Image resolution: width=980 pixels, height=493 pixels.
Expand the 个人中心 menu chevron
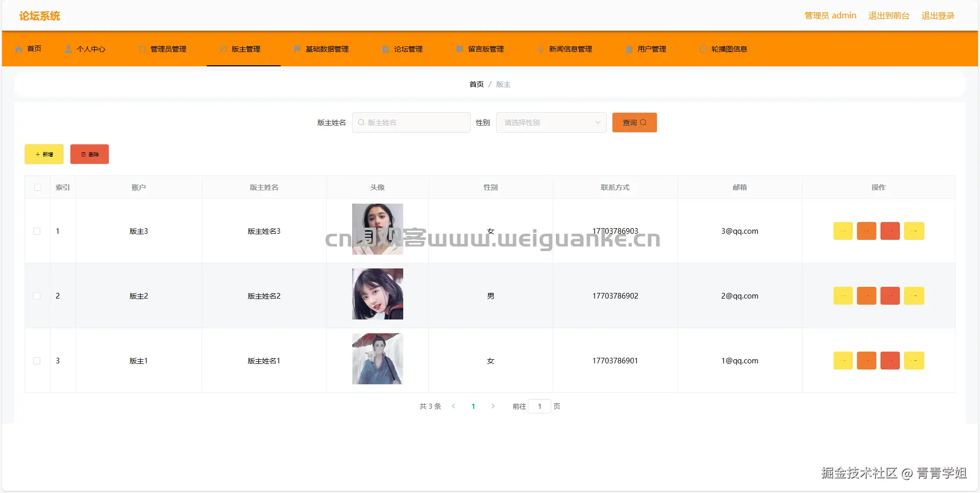112,49
